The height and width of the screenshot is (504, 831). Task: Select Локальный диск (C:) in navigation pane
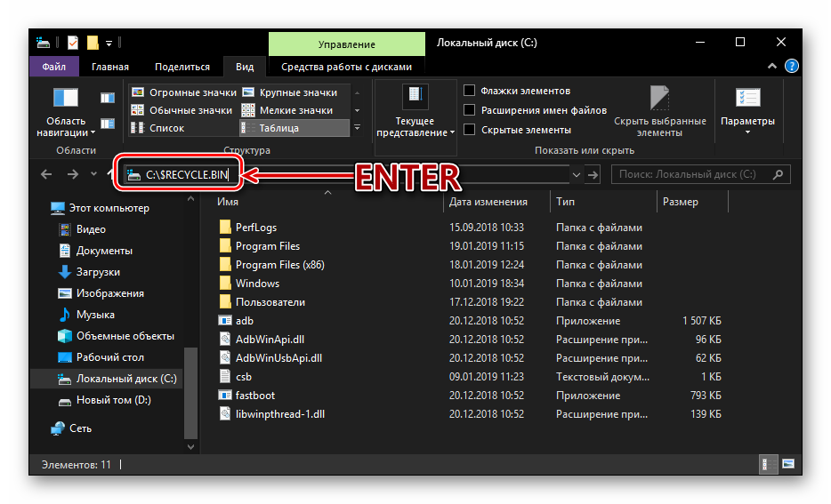[107, 379]
